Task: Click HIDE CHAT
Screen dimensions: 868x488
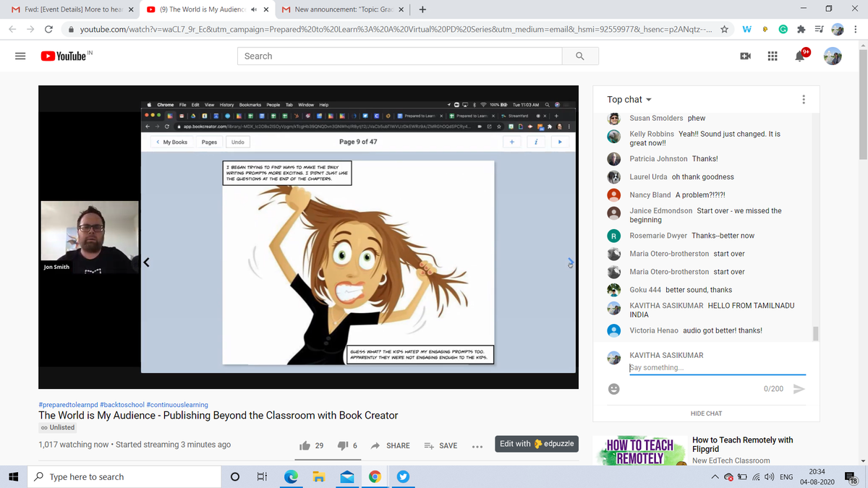Action: click(706, 414)
